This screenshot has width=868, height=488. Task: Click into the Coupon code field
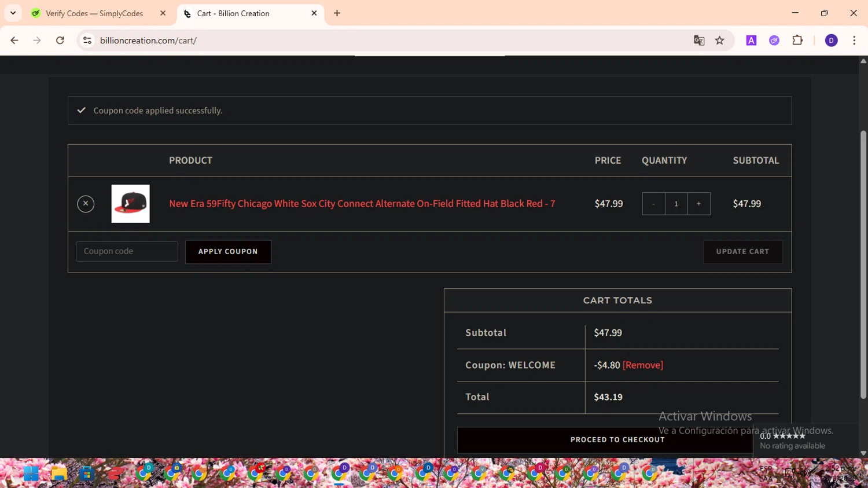[x=127, y=251]
